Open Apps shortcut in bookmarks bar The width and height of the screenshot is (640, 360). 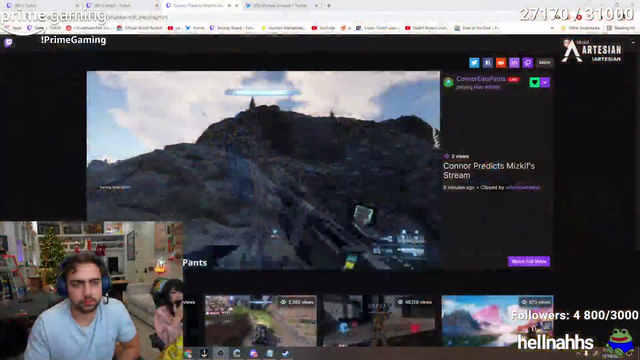click(x=13, y=28)
